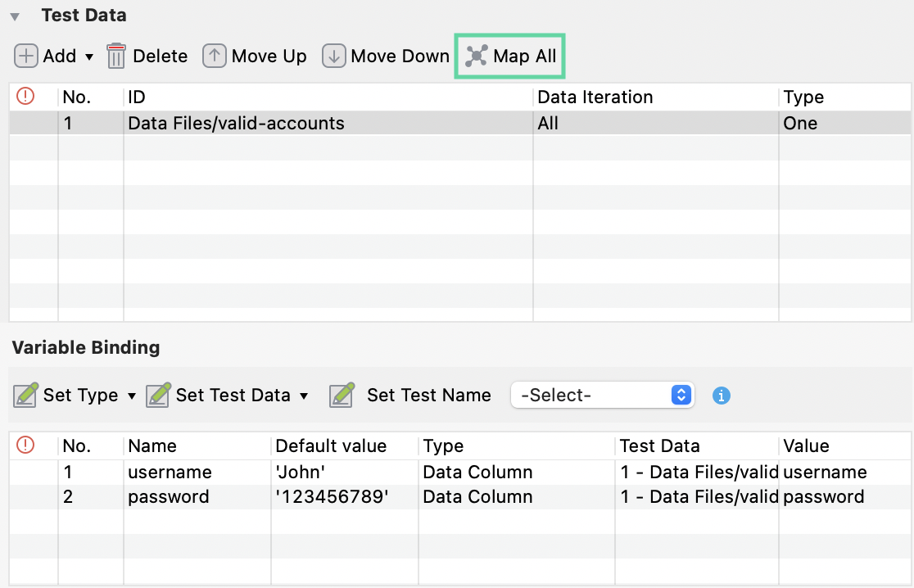This screenshot has height=588, width=914.
Task: Click Data Column type for password
Action: point(477,496)
